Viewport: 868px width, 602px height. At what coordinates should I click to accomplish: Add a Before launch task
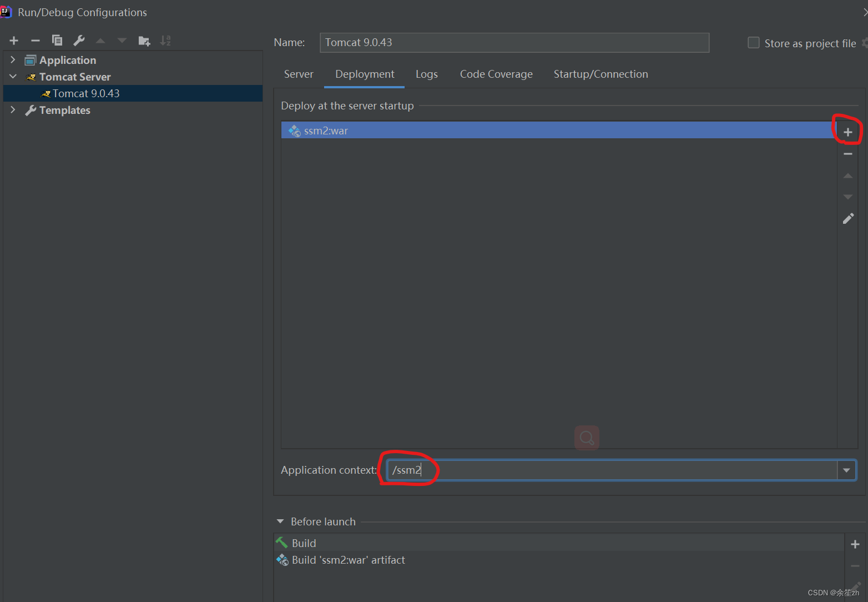[855, 544]
